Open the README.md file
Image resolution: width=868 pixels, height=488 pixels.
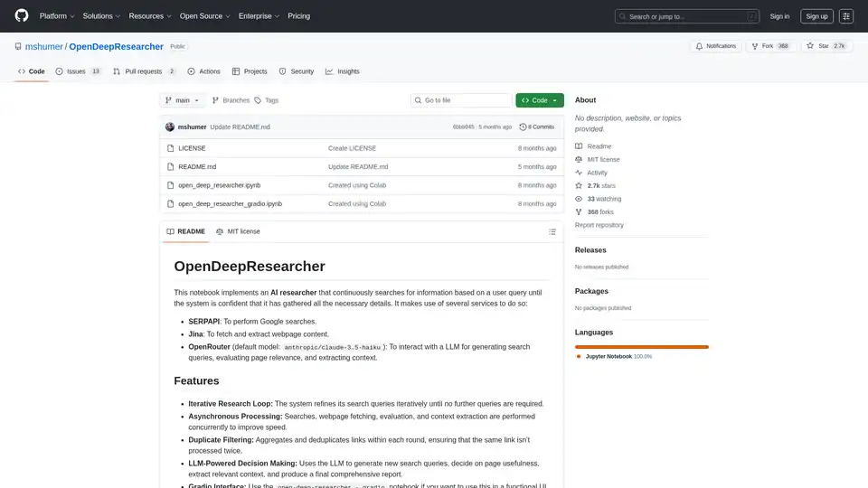(x=197, y=167)
